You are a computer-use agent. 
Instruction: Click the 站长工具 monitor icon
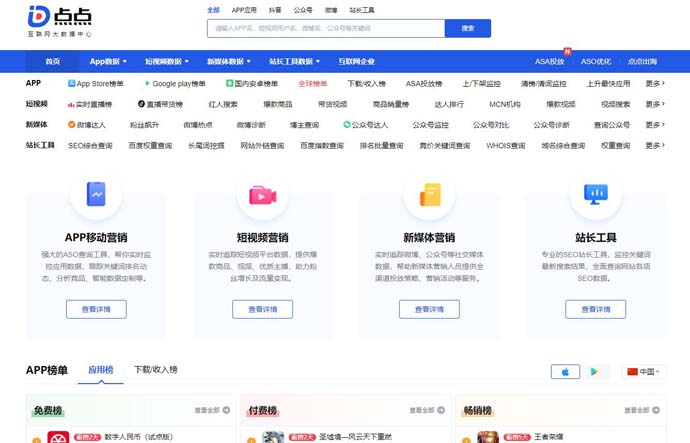(596, 194)
